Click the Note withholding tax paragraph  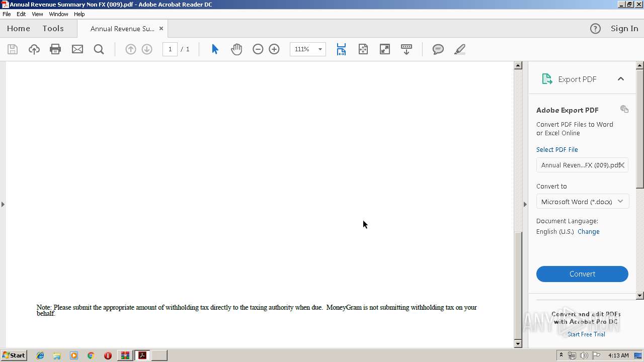click(257, 310)
